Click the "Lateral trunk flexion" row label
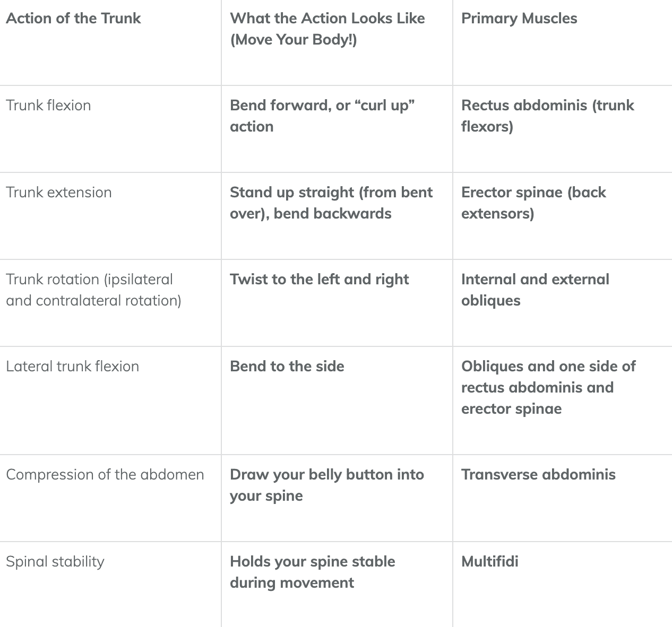This screenshot has width=672, height=627. point(72,367)
